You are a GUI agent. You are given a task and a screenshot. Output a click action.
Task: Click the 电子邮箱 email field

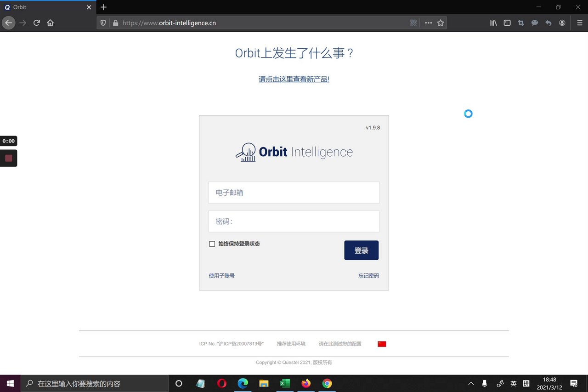click(294, 193)
